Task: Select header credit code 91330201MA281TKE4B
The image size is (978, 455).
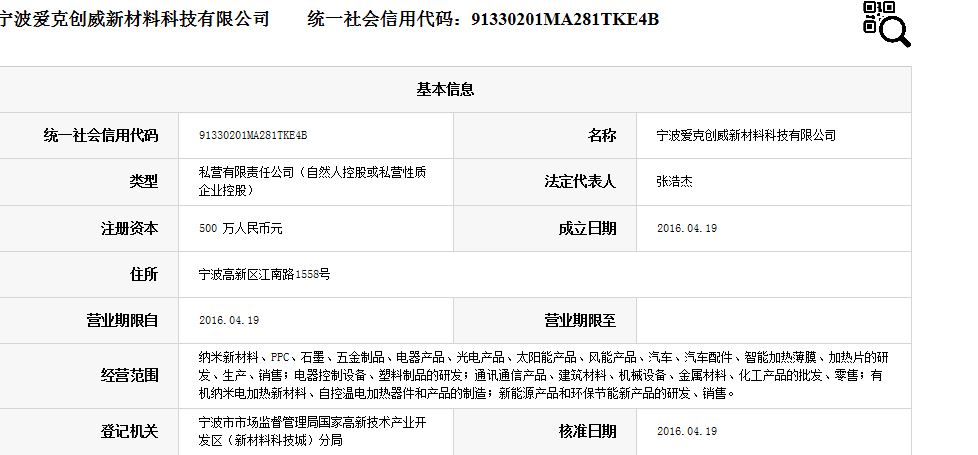Action: coord(564,19)
